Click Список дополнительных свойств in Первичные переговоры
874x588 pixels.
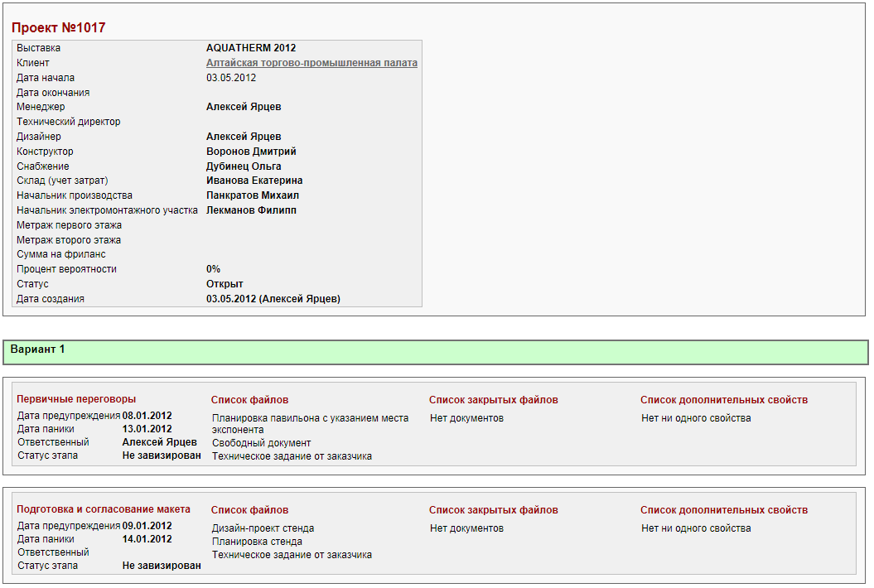pos(723,400)
